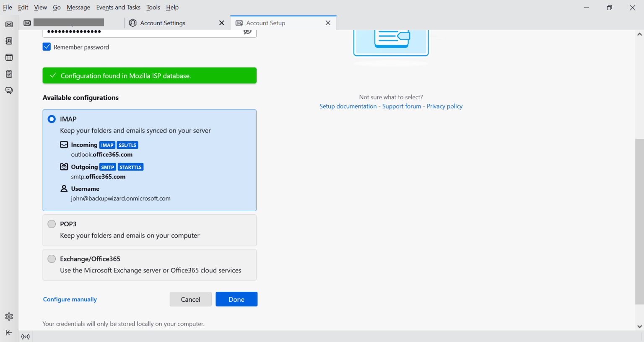The image size is (644, 342).
Task: Open the Tools menu
Action: click(153, 7)
